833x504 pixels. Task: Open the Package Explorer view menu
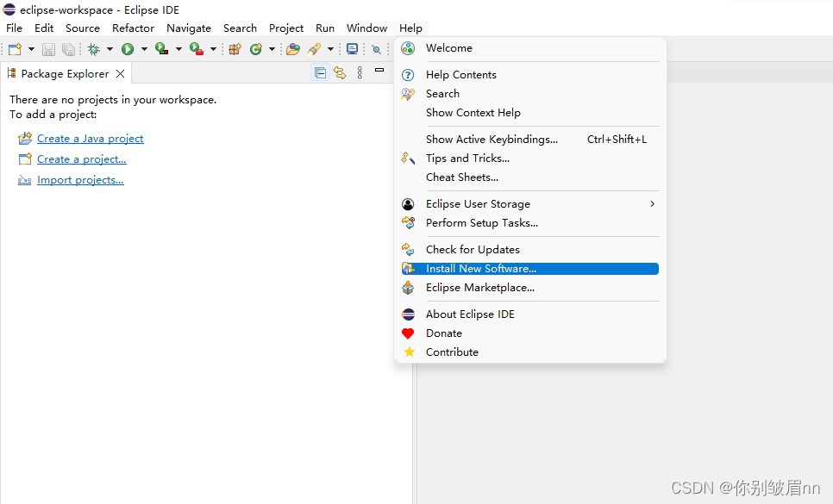[x=360, y=72]
